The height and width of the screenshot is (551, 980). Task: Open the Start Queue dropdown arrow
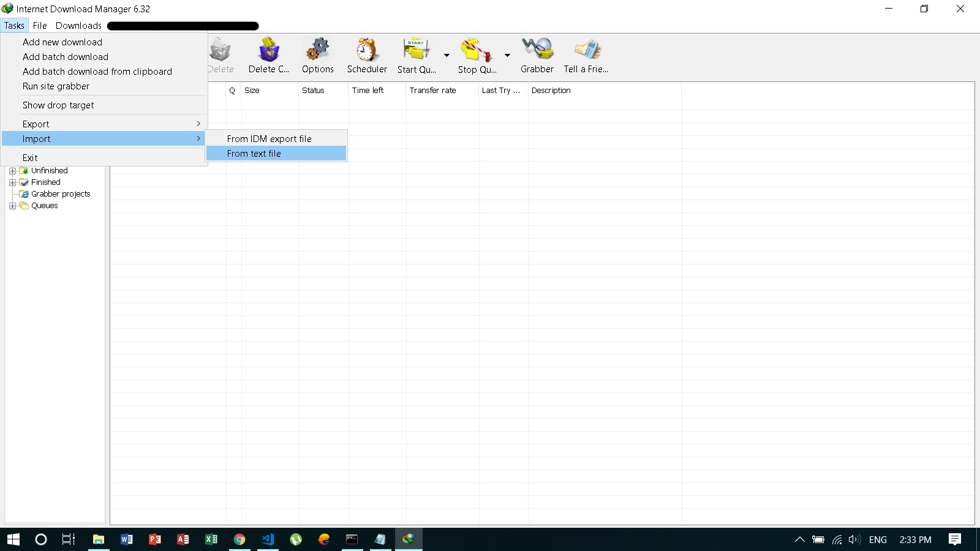(x=445, y=55)
